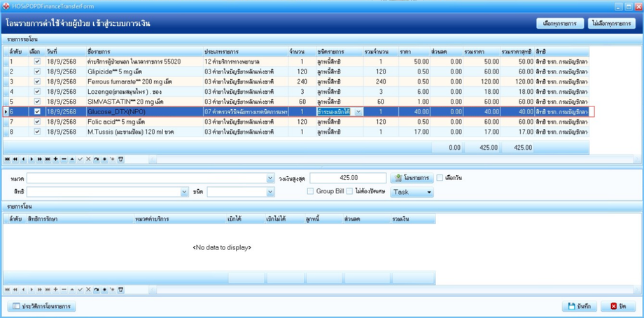Go to next record in bottom รายการโอน navigator
This screenshot has height=318, width=644.
[x=31, y=289]
